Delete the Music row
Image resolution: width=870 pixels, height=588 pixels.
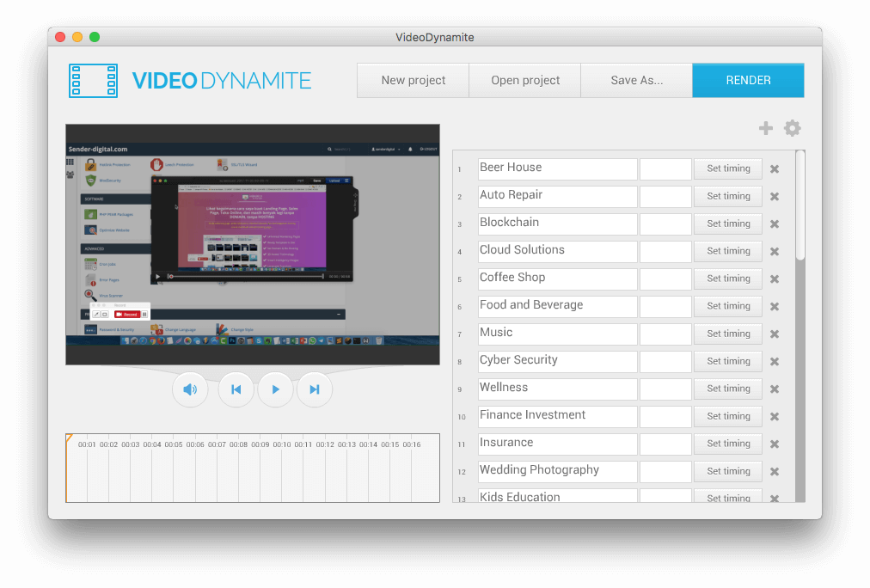coord(775,334)
